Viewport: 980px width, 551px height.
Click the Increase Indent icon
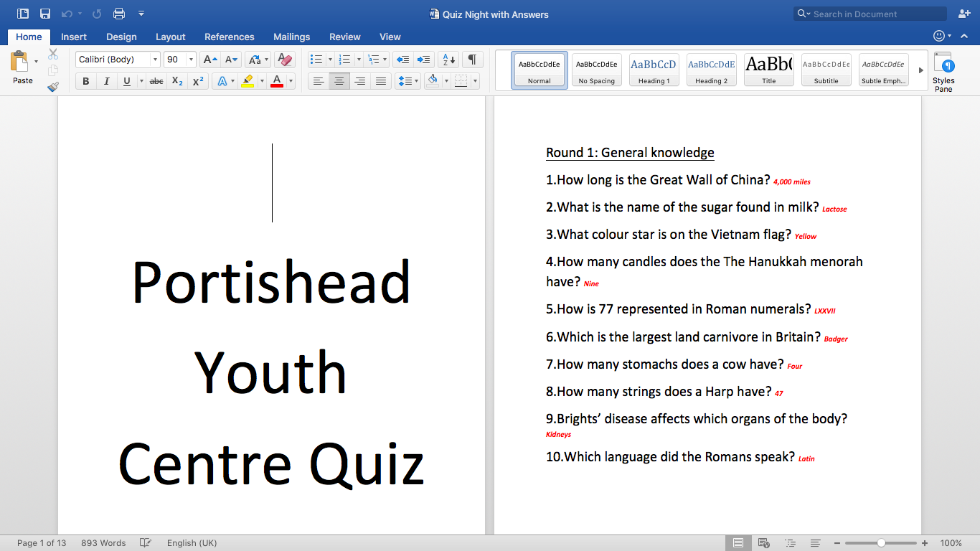point(424,60)
